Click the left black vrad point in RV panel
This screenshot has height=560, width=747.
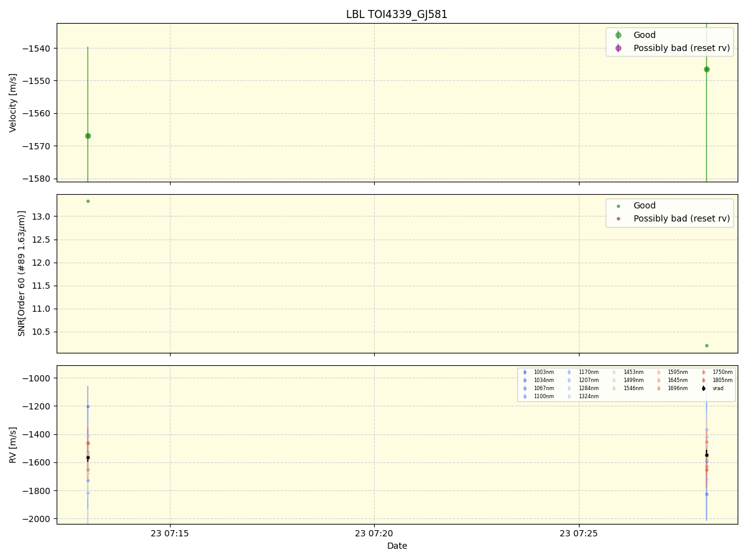click(88, 457)
